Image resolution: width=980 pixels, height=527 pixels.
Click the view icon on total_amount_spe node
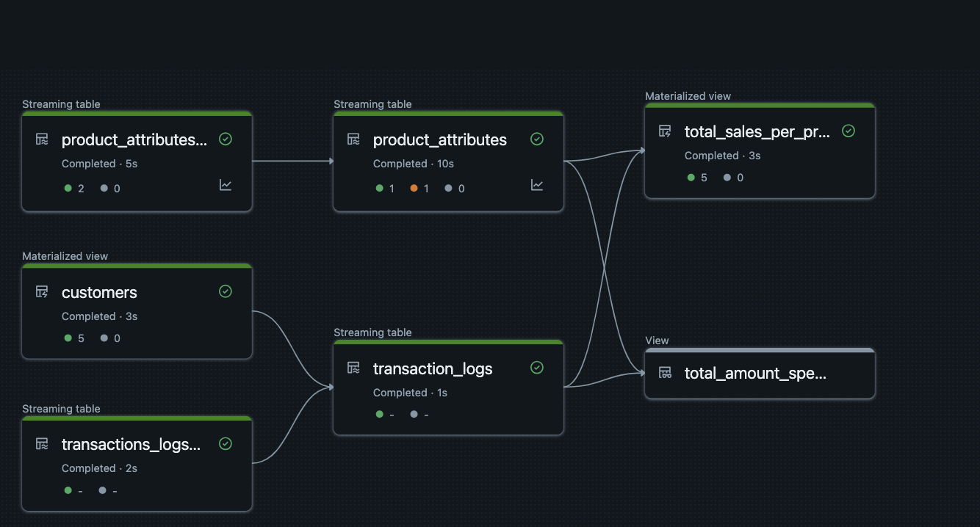(x=665, y=373)
